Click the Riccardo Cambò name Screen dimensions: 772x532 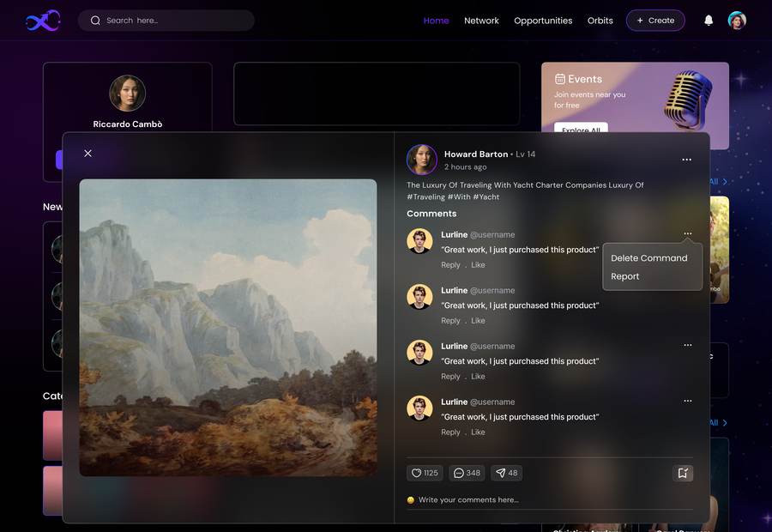[x=128, y=124]
